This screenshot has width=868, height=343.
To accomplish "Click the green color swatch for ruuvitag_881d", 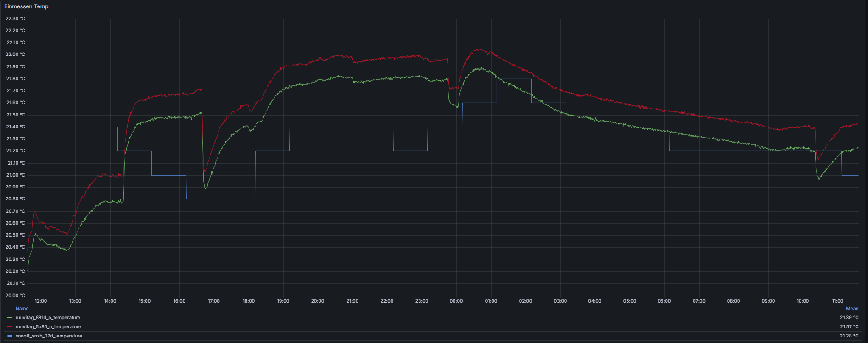I will [10, 317].
